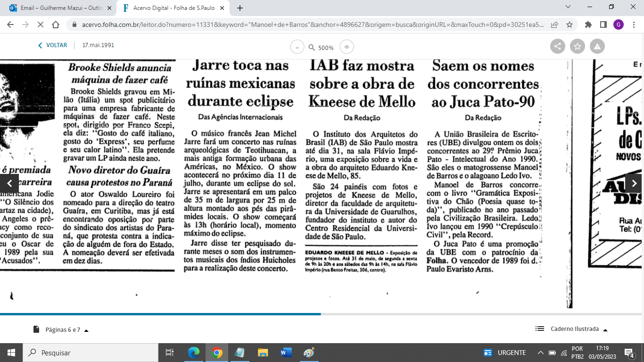Click the headline Saem os nomes dos concorrentes
This screenshot has height=362, width=644.
tap(483, 83)
